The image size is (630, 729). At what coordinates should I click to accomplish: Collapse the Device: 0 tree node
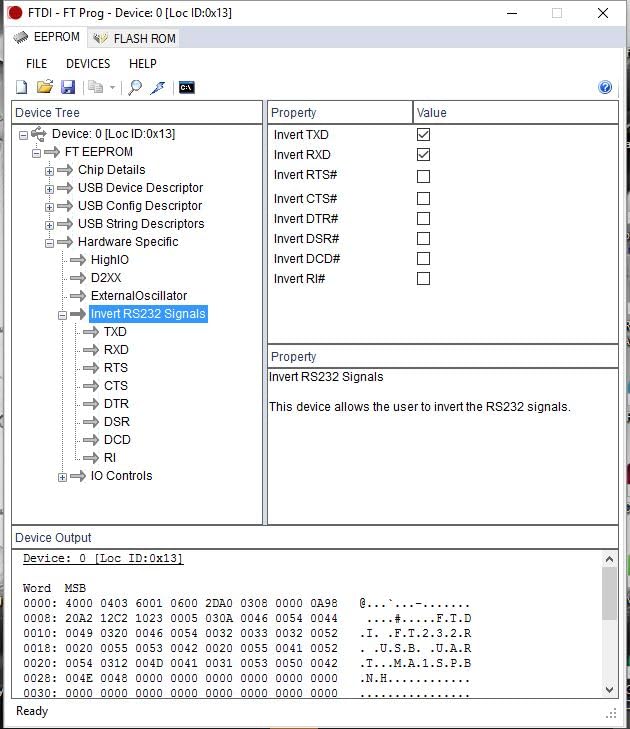pos(23,135)
